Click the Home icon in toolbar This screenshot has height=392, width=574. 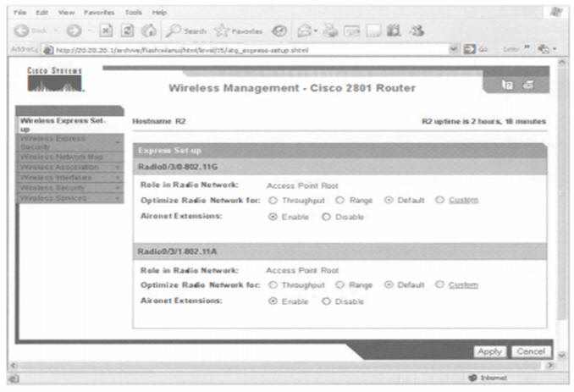(149, 30)
